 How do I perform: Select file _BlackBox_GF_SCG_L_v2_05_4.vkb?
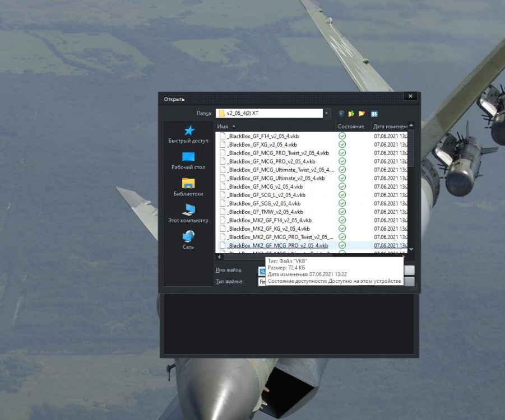click(266, 195)
